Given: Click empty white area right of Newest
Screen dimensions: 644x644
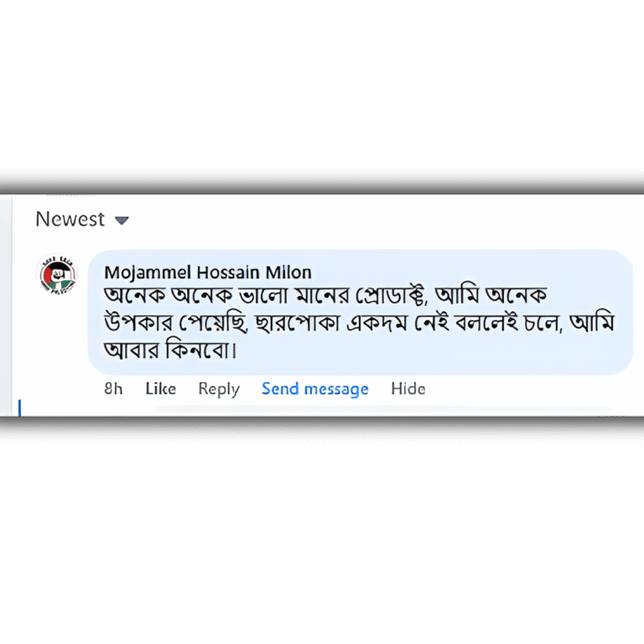Looking at the screenshot, I should coord(377,220).
